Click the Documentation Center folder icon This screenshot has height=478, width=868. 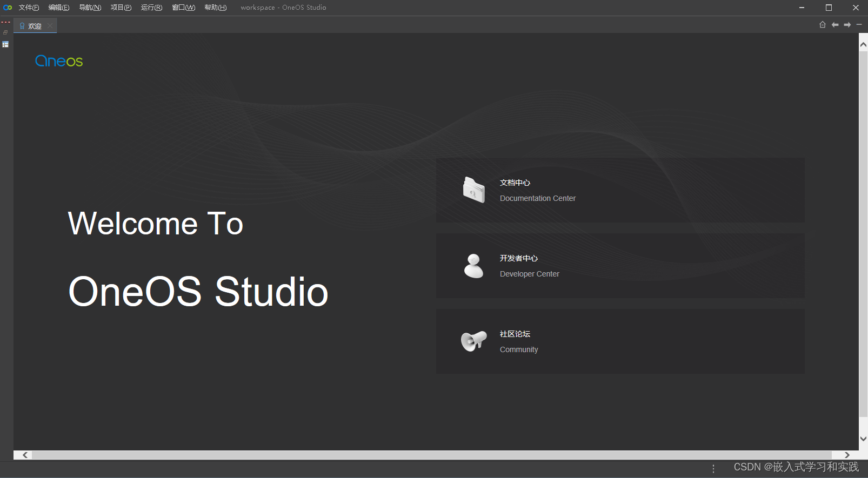click(474, 190)
